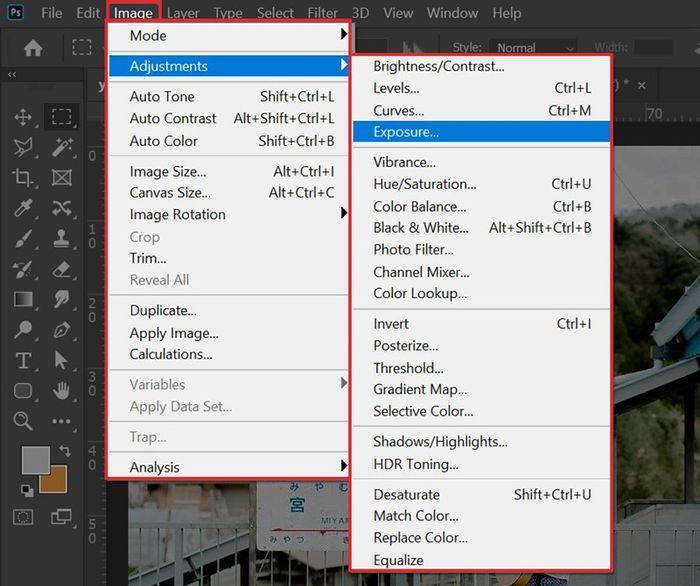Select the Smudge tool
The height and width of the screenshot is (586, 700).
62,299
